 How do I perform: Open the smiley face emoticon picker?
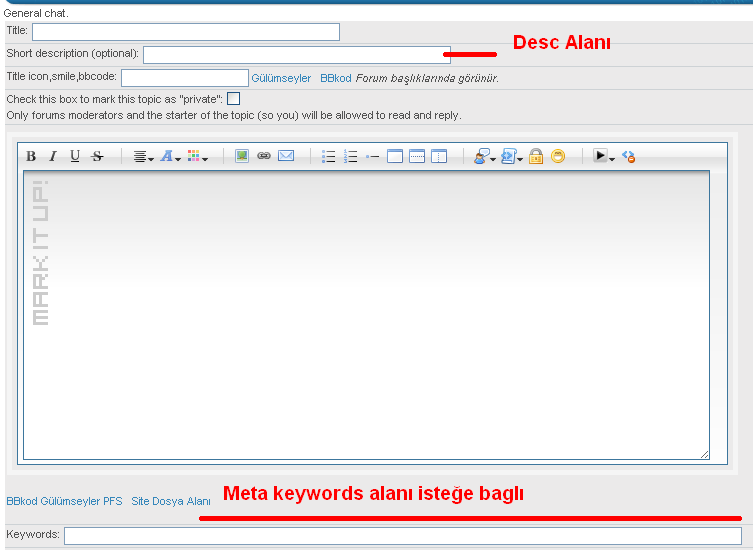click(558, 156)
